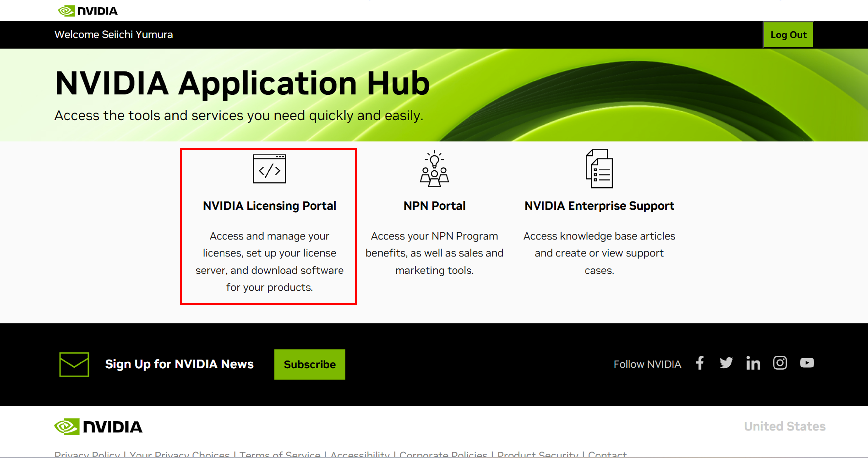The width and height of the screenshot is (868, 458).
Task: Change region via United States link
Action: click(785, 426)
